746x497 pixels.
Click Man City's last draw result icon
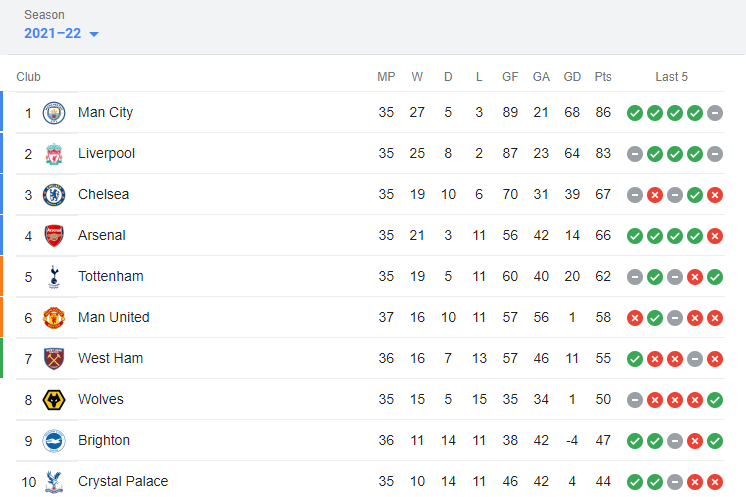715,113
